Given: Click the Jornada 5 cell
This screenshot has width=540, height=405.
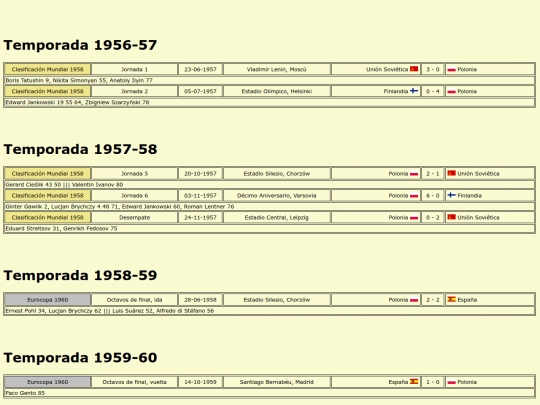Looking at the screenshot, I should [x=134, y=174].
